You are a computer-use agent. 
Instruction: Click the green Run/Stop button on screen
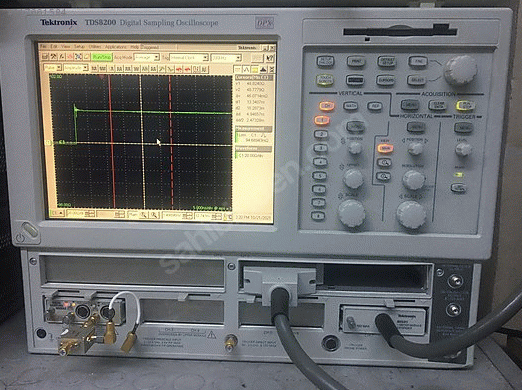(x=102, y=57)
